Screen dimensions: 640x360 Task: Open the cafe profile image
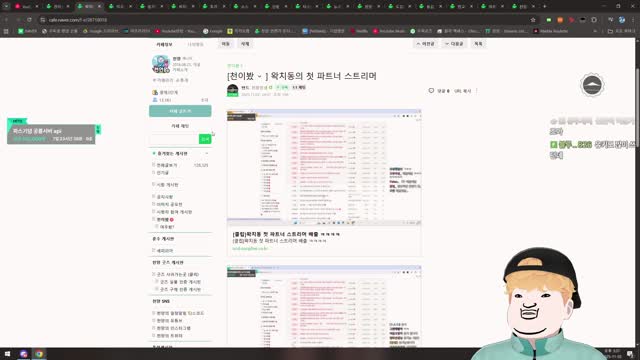[x=161, y=64]
